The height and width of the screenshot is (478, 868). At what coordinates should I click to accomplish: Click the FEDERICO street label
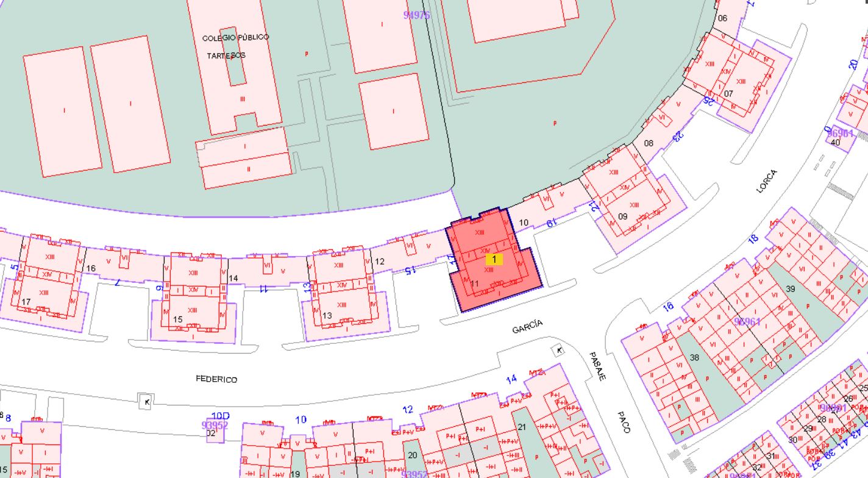(216, 379)
